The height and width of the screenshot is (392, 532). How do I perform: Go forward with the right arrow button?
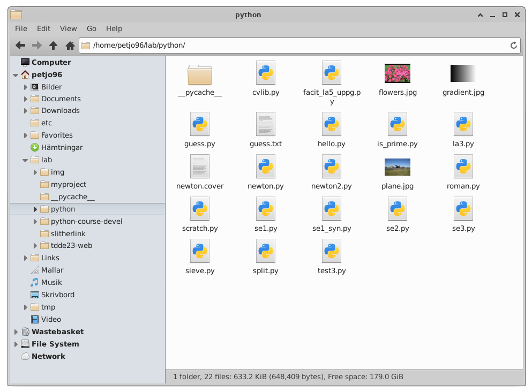coord(36,45)
